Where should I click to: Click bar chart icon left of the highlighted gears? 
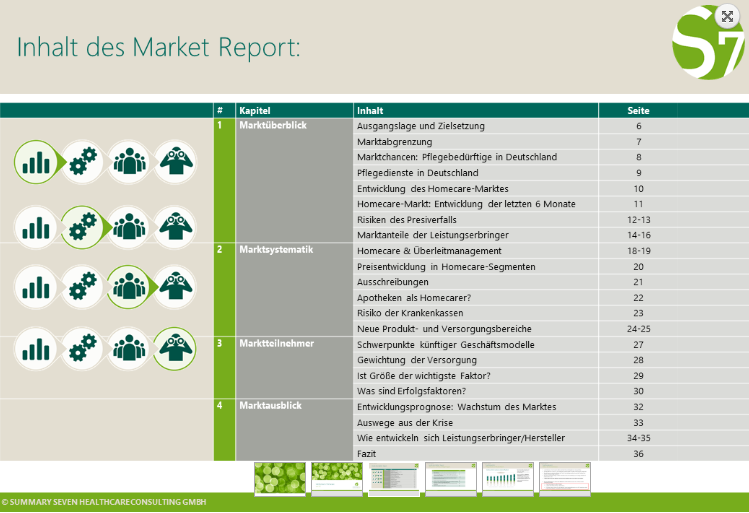pos(36,227)
